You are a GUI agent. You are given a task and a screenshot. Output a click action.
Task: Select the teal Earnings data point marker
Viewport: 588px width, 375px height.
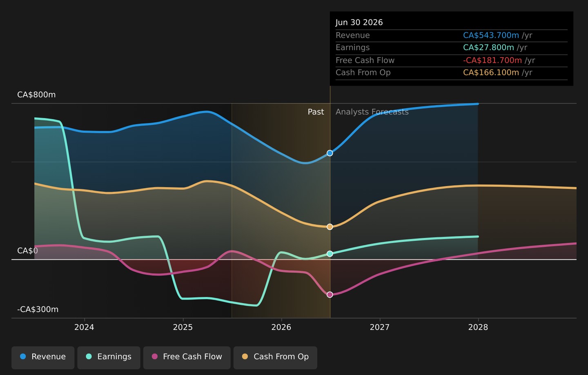tap(330, 254)
